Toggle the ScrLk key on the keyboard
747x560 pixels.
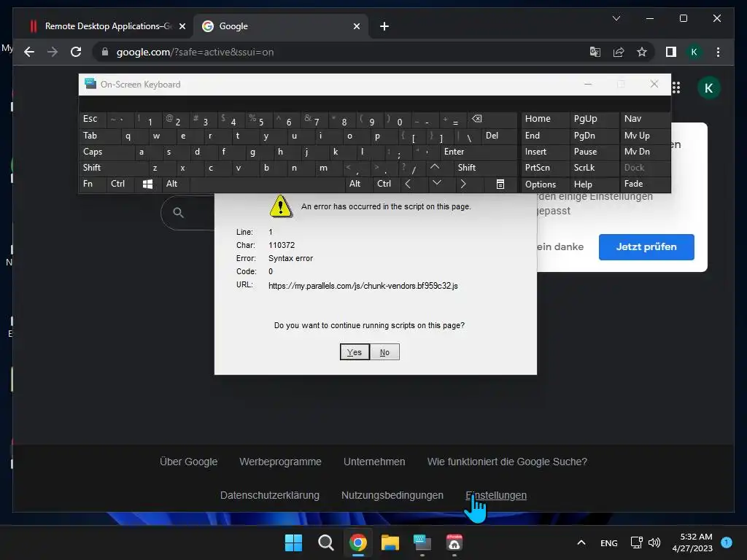(x=594, y=168)
